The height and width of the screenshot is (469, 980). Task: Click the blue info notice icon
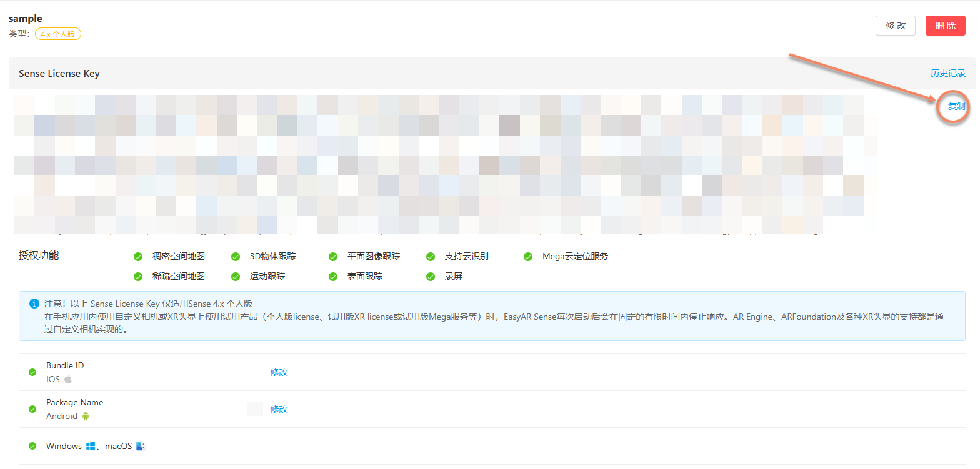pyautogui.click(x=34, y=304)
